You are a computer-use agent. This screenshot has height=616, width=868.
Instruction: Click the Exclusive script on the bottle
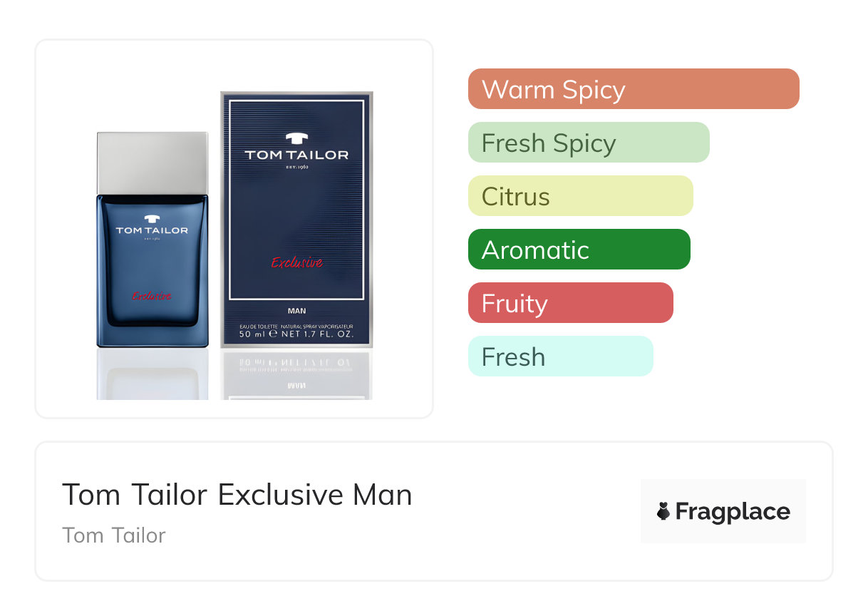pyautogui.click(x=151, y=297)
